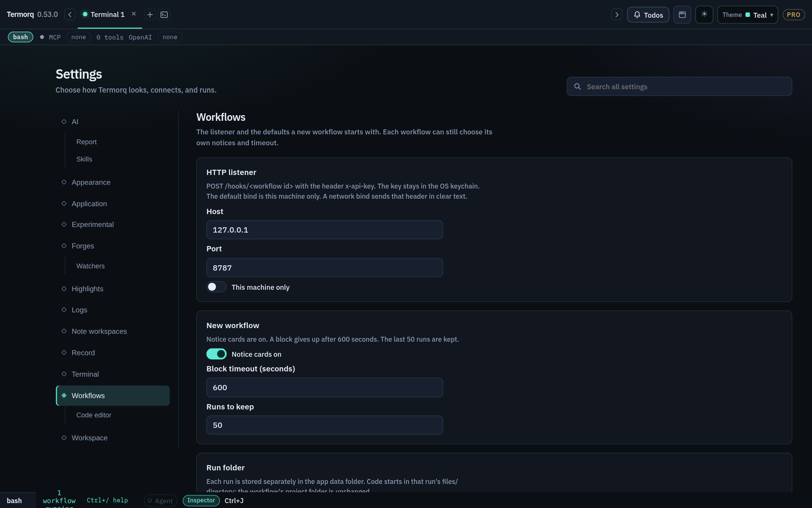
Task: Click the bash shell badge in the status strip
Action: point(20,37)
